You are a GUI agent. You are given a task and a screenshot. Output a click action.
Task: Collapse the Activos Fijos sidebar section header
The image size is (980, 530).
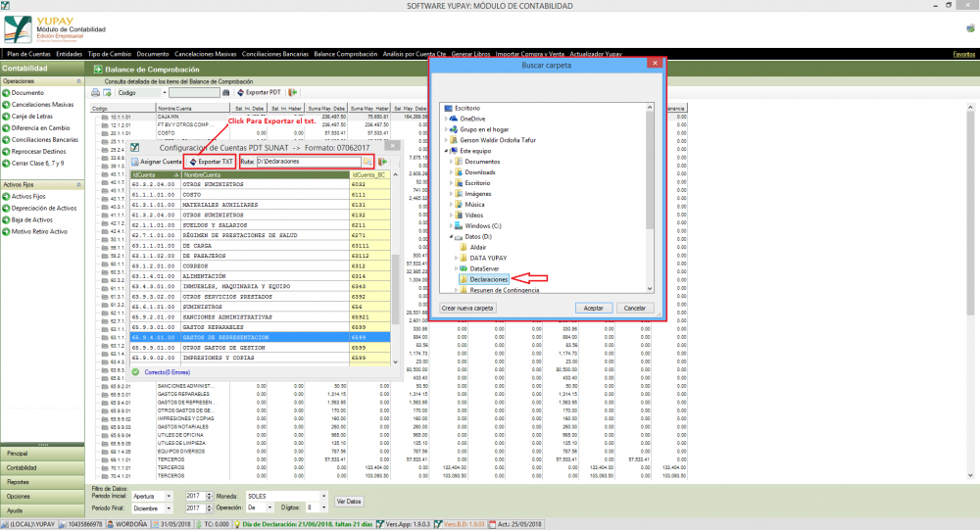pos(78,185)
